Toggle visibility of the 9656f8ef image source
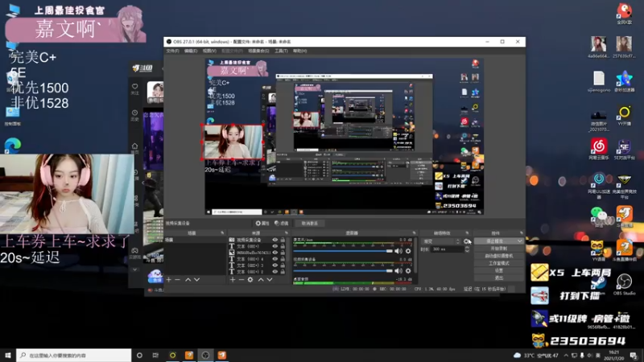644x362 pixels. tap(275, 253)
